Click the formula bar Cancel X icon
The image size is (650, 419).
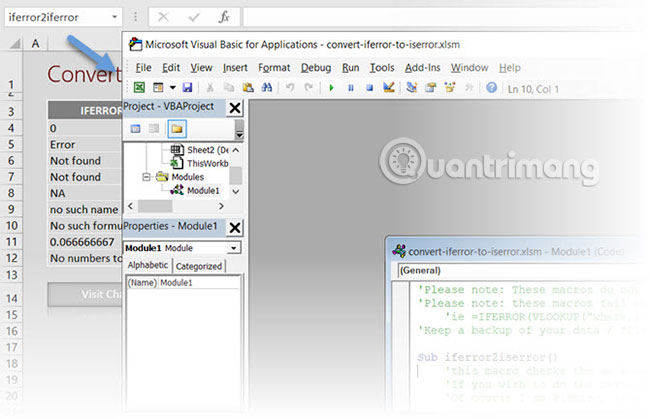163,17
